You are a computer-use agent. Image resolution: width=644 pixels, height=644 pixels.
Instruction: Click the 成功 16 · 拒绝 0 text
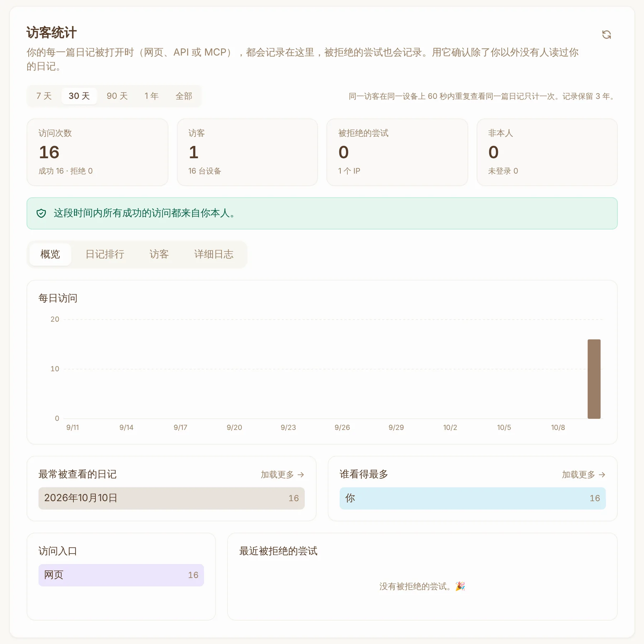tap(65, 171)
